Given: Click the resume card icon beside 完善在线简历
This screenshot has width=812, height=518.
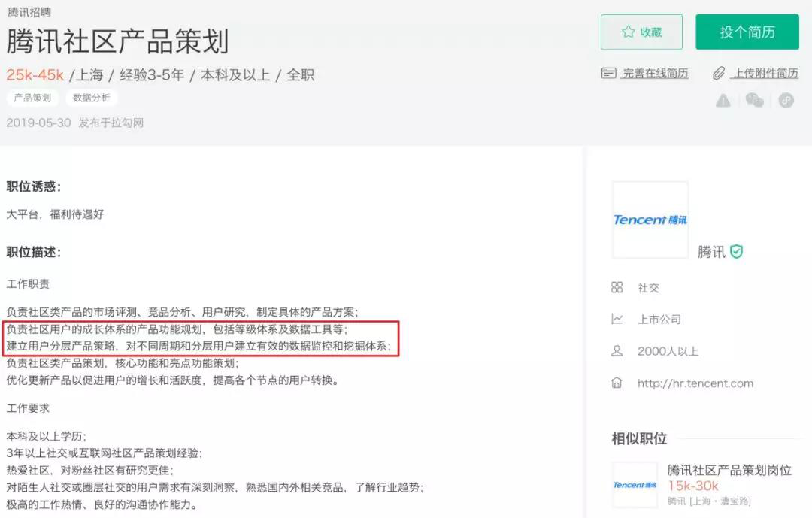Looking at the screenshot, I should (x=607, y=73).
